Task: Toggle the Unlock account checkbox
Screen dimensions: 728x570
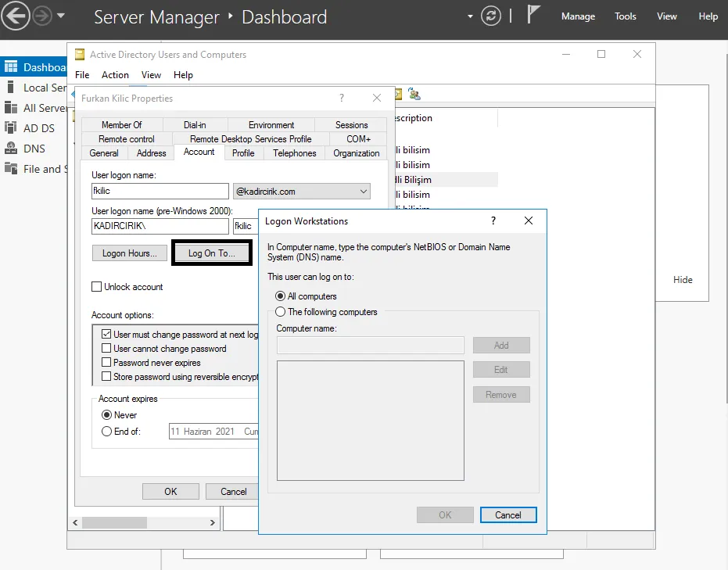Action: [x=97, y=287]
